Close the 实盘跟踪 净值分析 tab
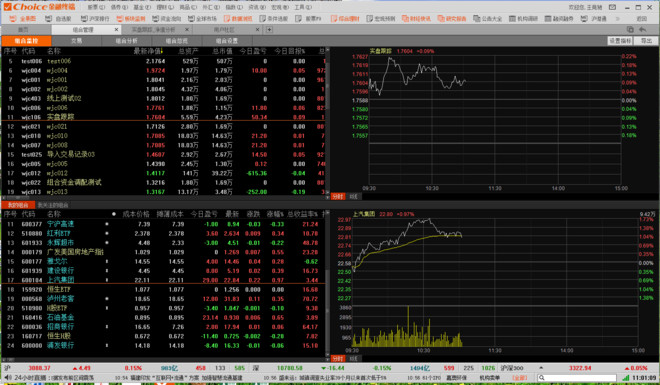 click(187, 30)
